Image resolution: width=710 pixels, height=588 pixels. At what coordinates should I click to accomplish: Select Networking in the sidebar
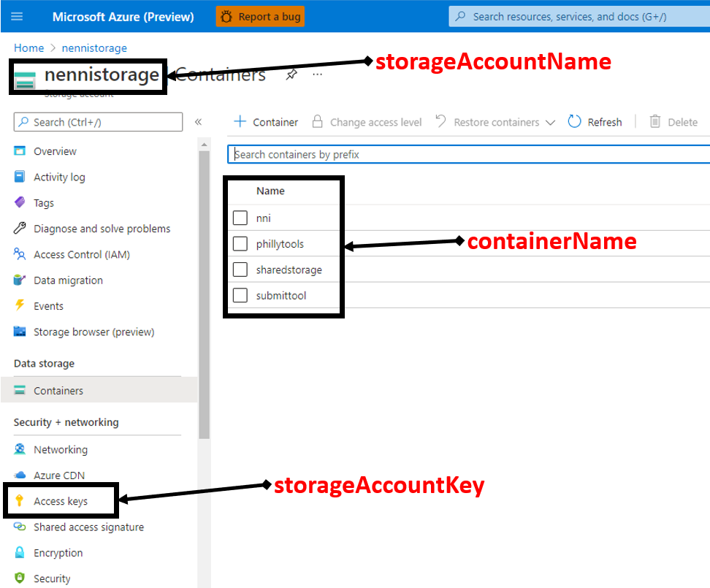coord(61,449)
